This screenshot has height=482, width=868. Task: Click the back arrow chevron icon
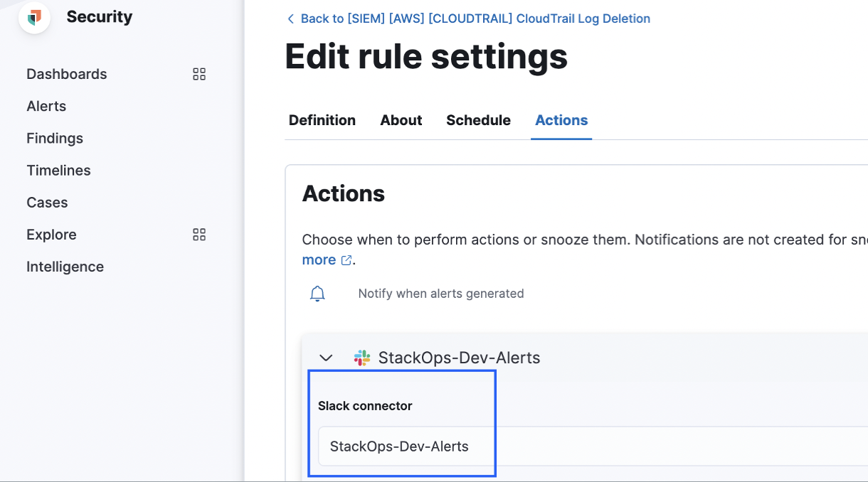tap(290, 18)
